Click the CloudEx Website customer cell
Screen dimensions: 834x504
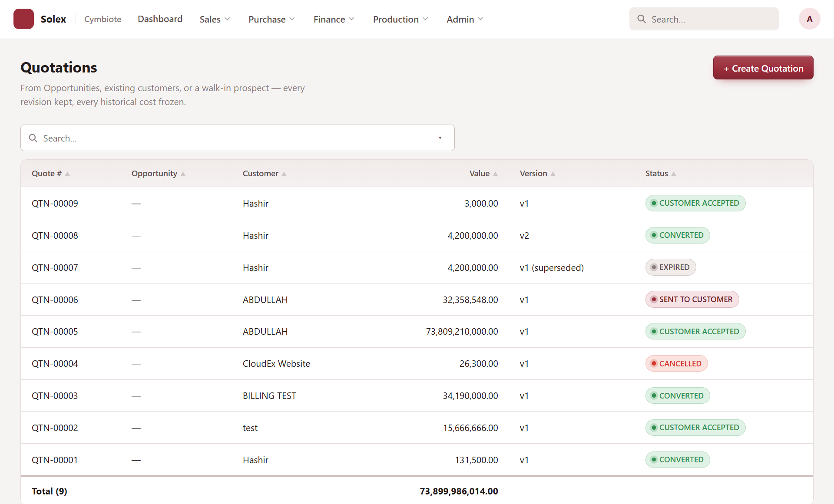click(x=276, y=363)
